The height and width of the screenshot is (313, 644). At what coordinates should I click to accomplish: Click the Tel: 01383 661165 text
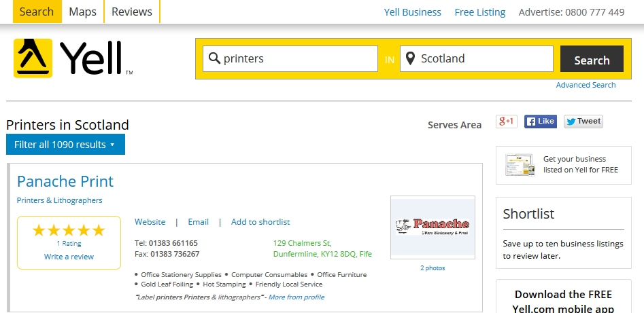(166, 243)
